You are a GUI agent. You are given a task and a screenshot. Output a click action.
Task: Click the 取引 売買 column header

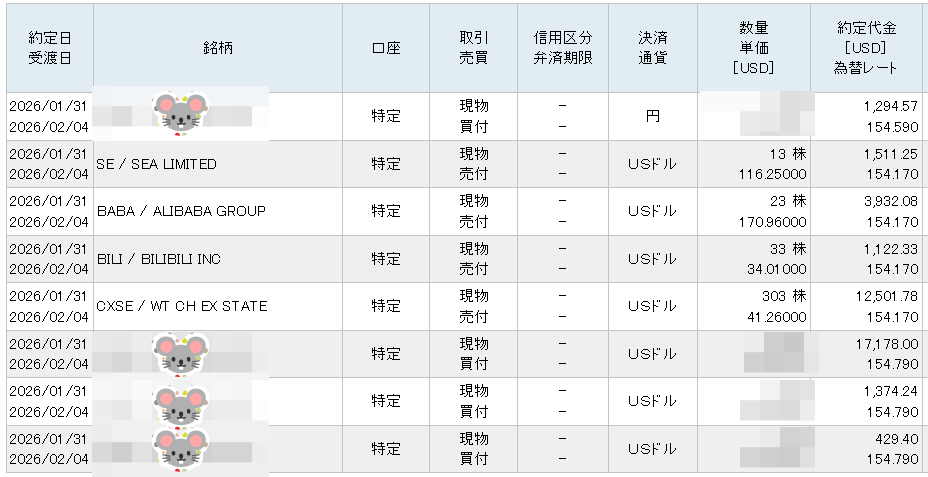(473, 48)
